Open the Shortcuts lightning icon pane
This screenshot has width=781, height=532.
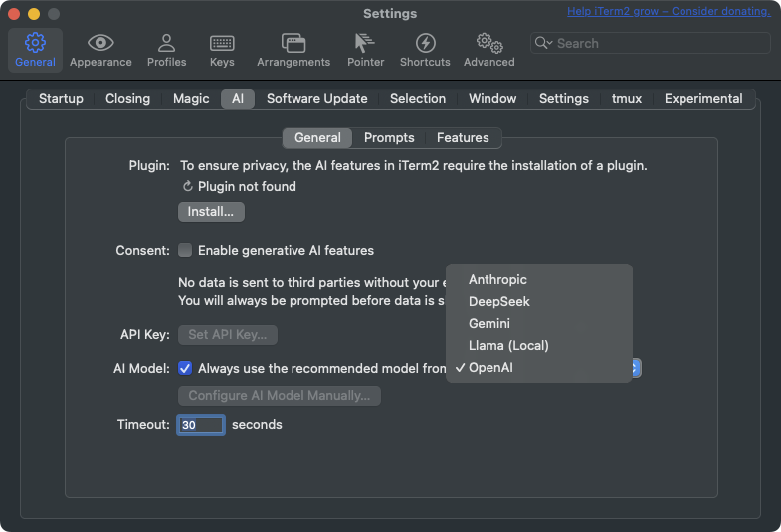pyautogui.click(x=425, y=43)
